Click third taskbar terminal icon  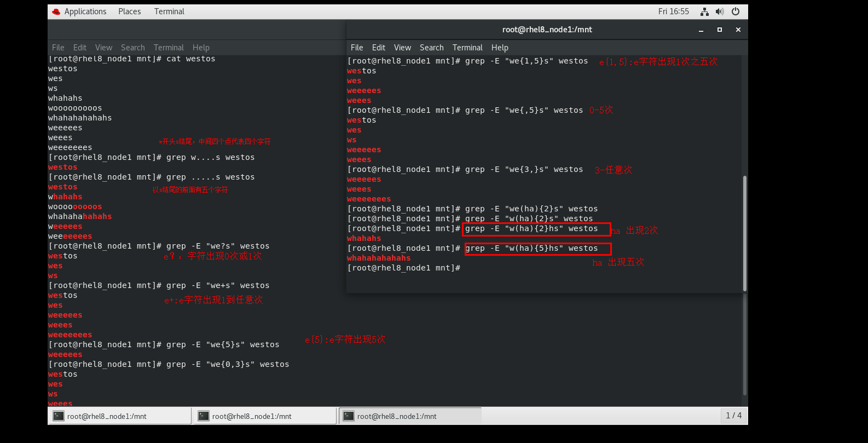(x=349, y=416)
